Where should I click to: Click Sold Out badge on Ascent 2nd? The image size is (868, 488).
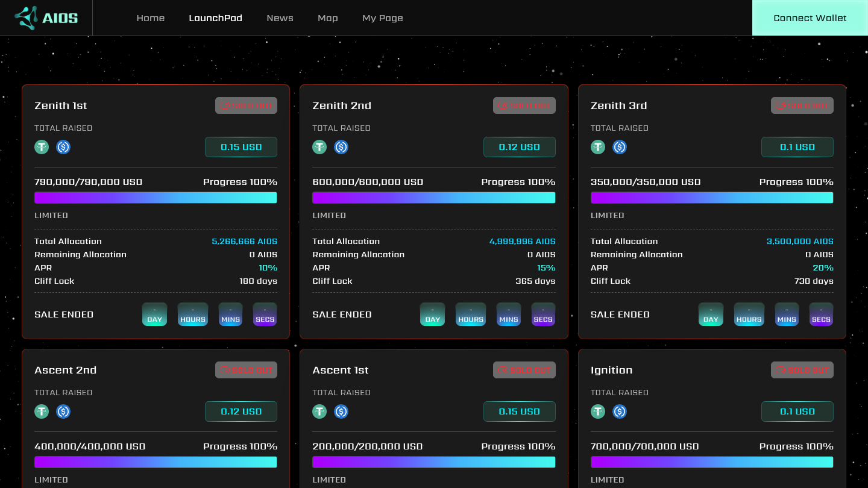pos(246,370)
